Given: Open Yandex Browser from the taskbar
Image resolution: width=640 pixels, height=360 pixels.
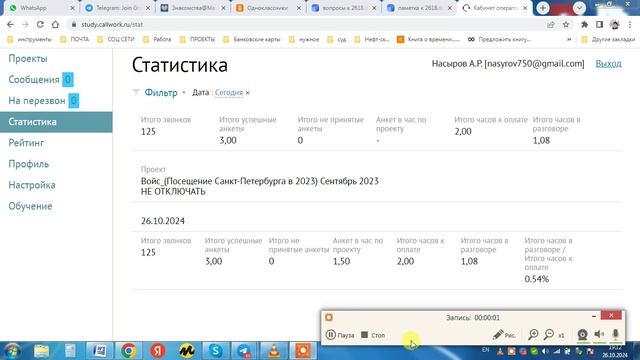Looking at the screenshot, I should pyautogui.click(x=158, y=351).
